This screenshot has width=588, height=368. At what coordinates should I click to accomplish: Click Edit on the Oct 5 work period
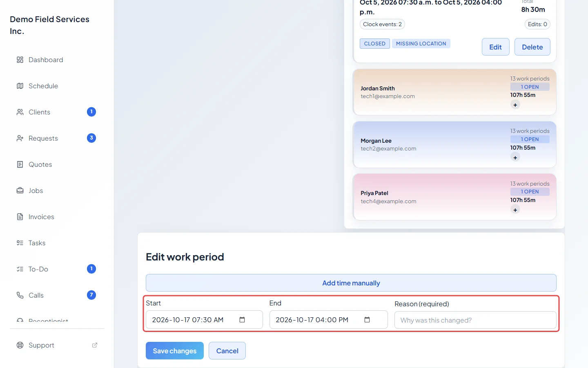point(496,47)
